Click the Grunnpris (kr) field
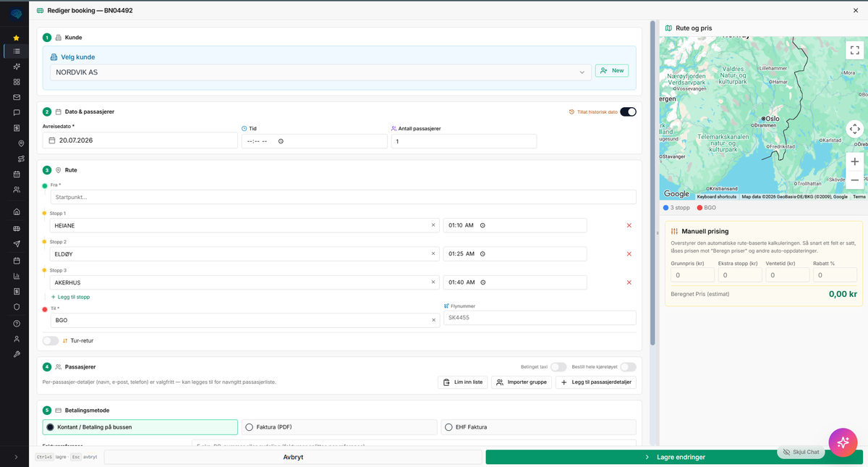Image resolution: width=868 pixels, height=467 pixels. [692, 275]
